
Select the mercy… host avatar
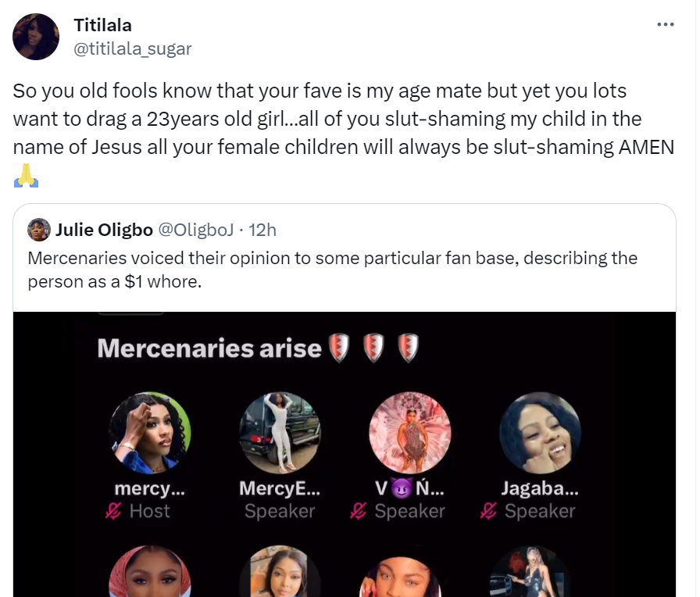(x=150, y=433)
